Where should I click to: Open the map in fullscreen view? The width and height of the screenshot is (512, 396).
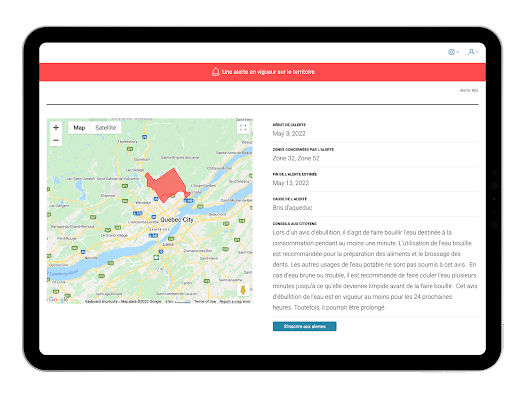[x=243, y=128]
